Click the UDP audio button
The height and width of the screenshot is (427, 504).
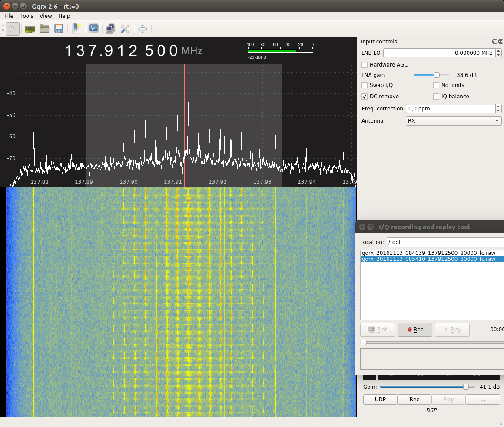[380, 399]
